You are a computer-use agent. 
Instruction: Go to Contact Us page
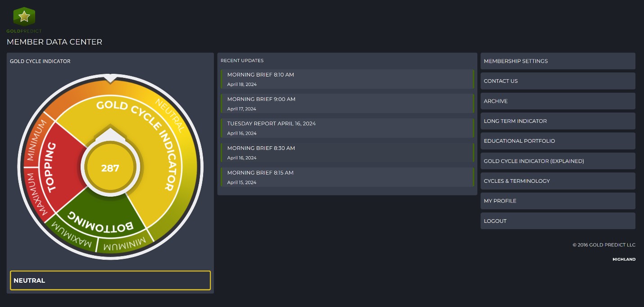tap(558, 81)
